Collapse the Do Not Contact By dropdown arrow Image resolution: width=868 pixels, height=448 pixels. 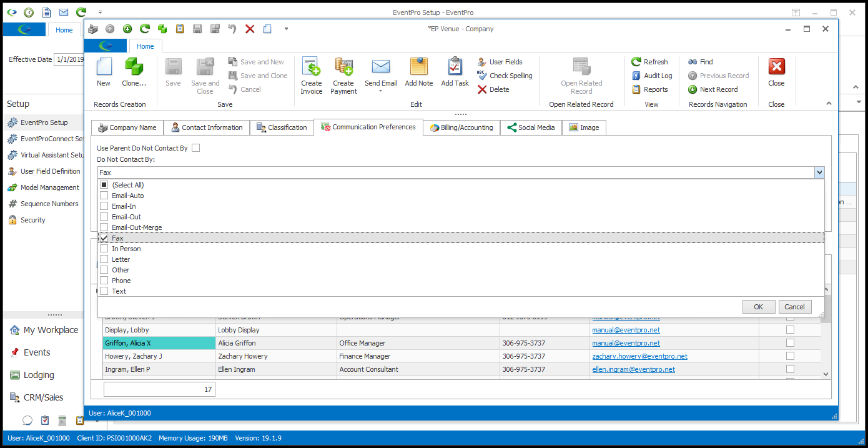(819, 172)
